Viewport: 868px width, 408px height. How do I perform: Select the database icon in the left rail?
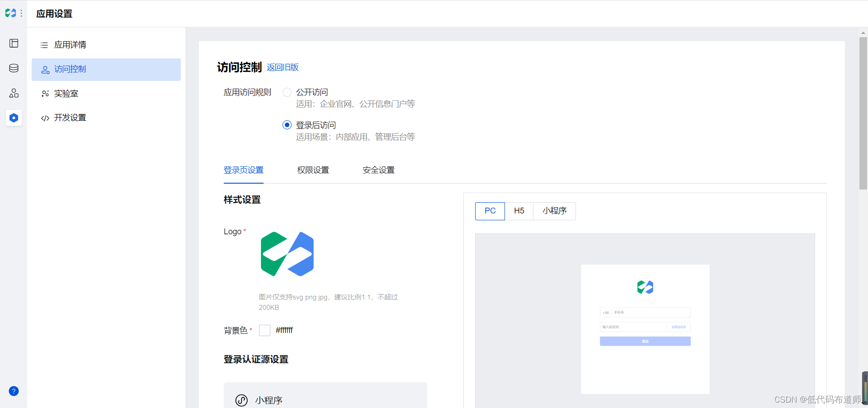click(14, 68)
